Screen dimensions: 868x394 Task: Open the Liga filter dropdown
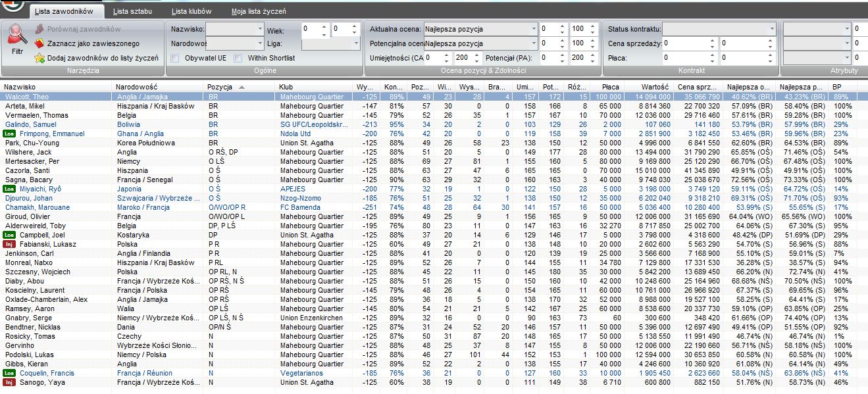click(x=356, y=43)
